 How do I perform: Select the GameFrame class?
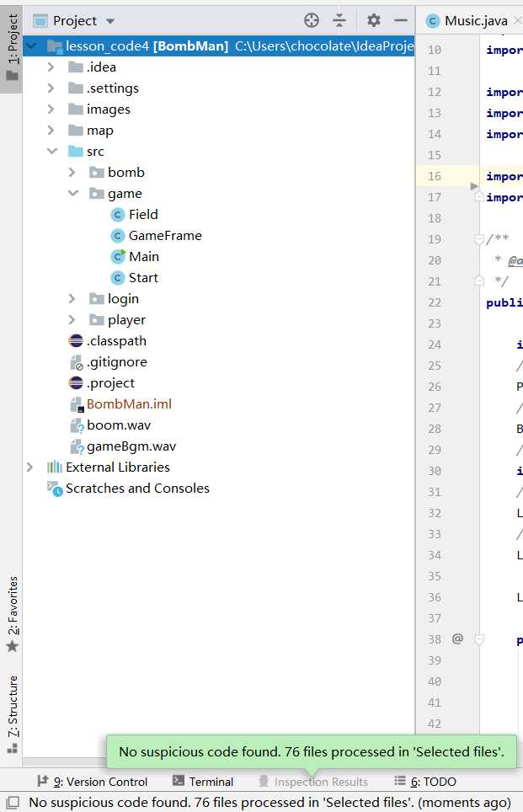[x=165, y=236]
